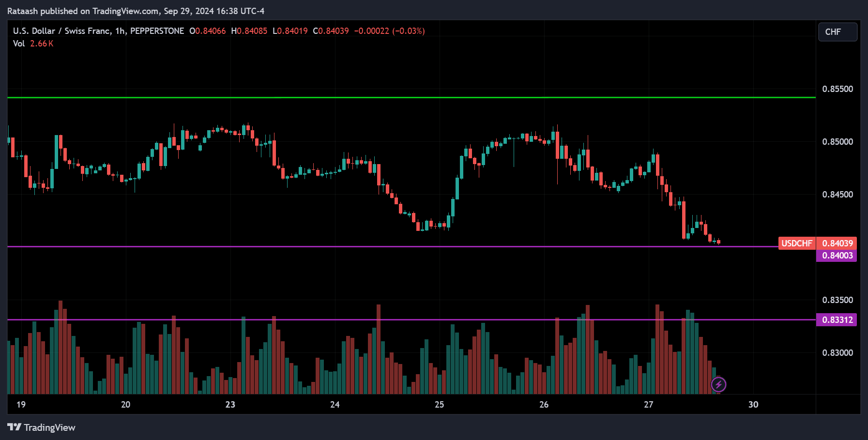The image size is (868, 440).
Task: Click the -0.00022 (-0.03%) change value
Action: [389, 31]
